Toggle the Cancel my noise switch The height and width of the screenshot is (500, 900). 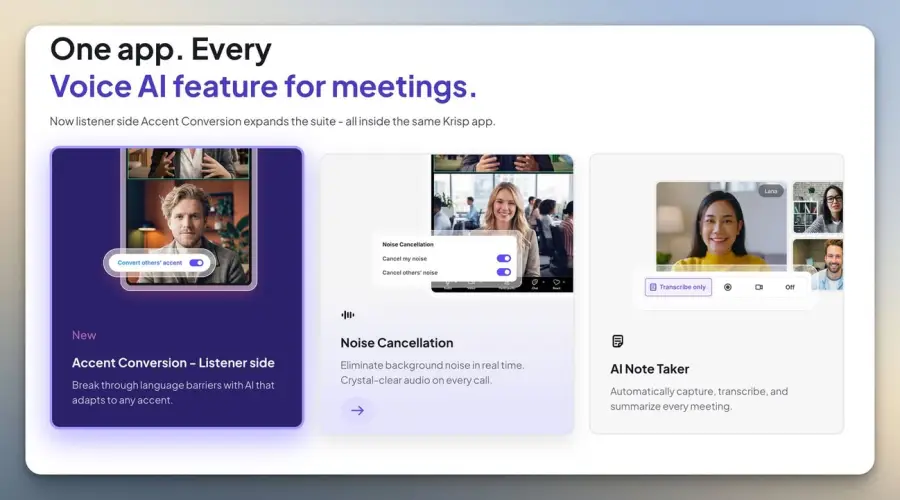[503, 258]
